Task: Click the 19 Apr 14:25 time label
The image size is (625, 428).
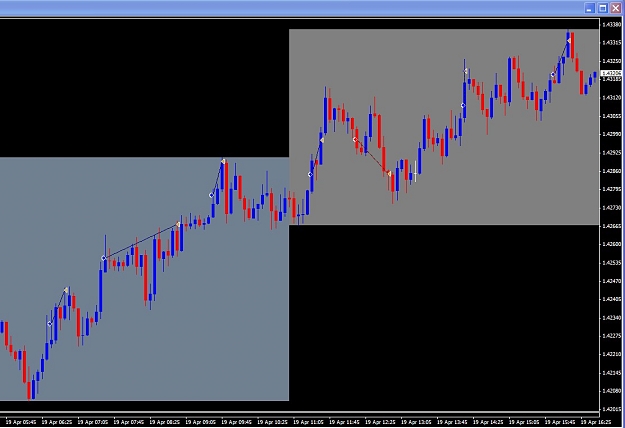Action: coord(488,422)
